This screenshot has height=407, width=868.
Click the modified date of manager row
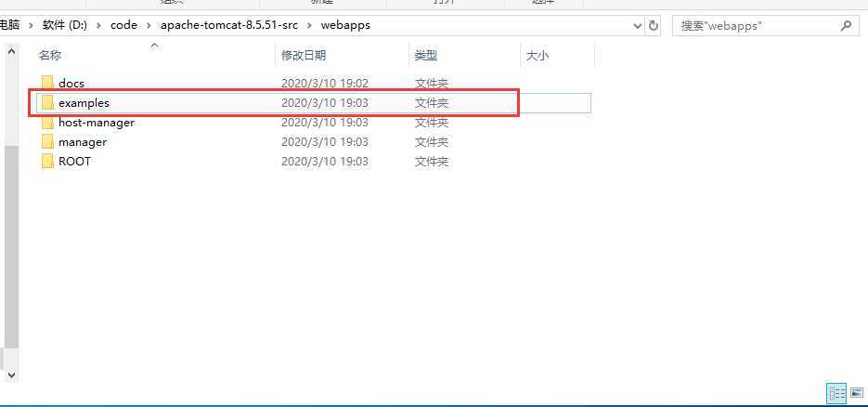pos(325,142)
